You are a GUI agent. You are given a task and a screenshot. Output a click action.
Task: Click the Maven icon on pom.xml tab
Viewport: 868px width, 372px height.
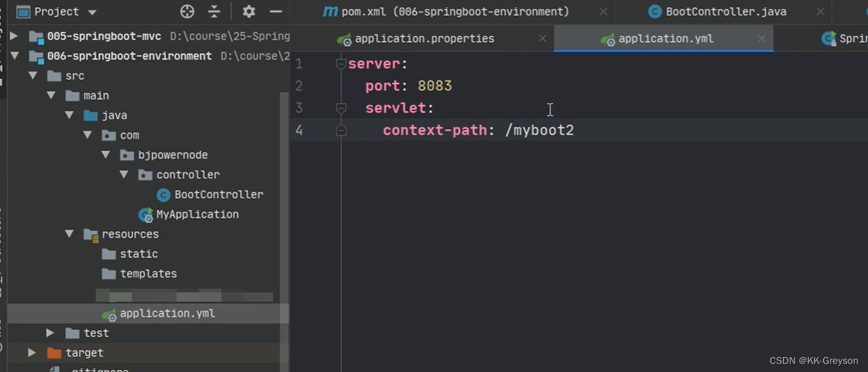coord(331,12)
